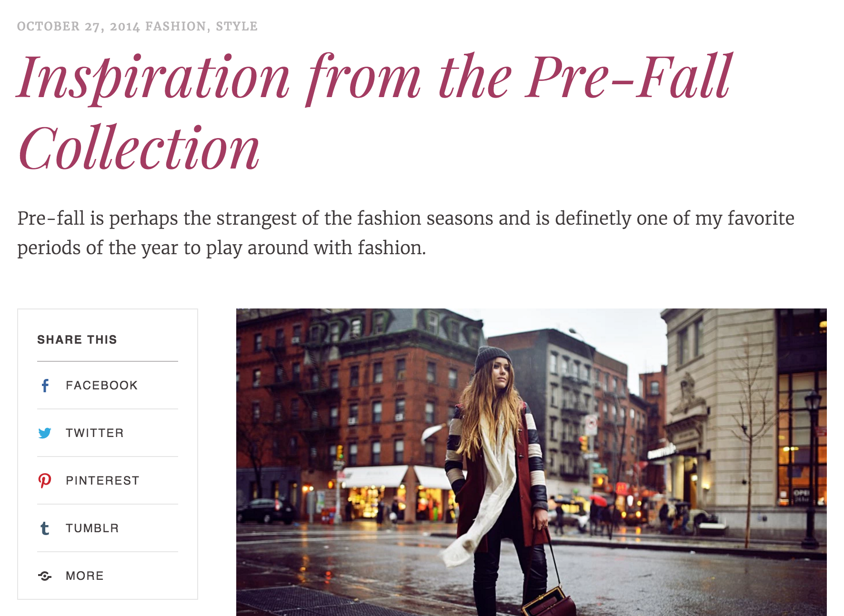Click the Facebook "f" share icon
Image resolution: width=844 pixels, height=616 pixels.
45,386
